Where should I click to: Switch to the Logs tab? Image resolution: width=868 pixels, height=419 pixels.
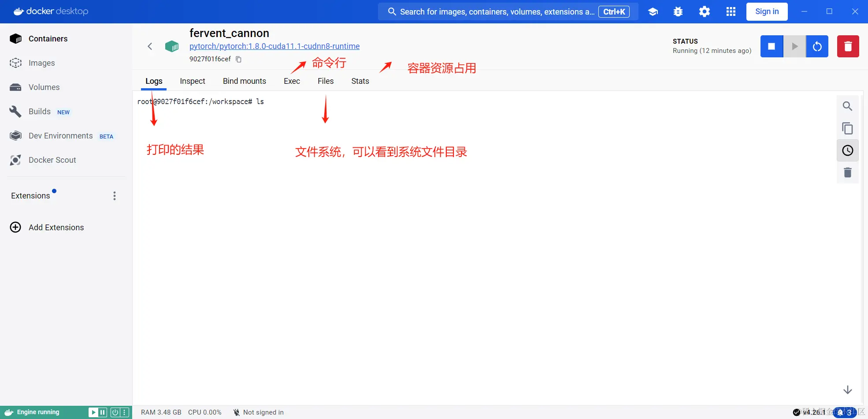point(154,81)
